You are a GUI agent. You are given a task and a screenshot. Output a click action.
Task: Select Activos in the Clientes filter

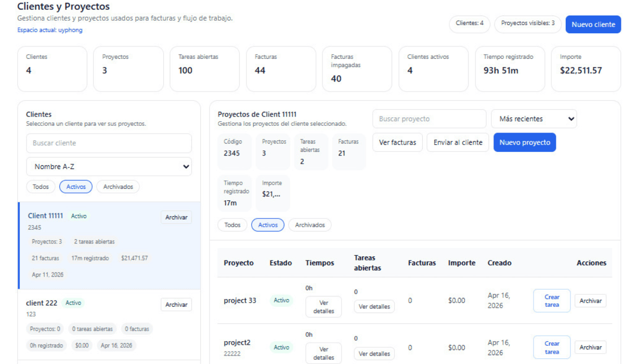point(76,187)
